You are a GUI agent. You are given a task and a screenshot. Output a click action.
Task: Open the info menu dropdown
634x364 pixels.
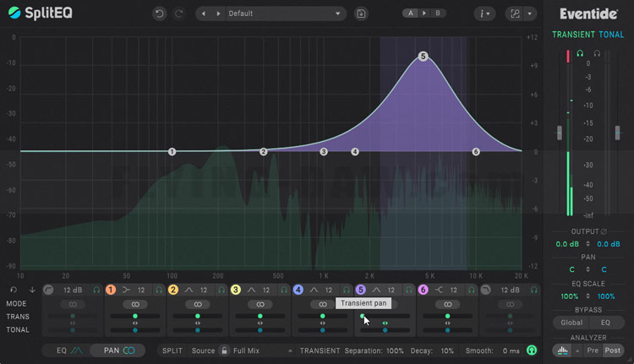[484, 14]
